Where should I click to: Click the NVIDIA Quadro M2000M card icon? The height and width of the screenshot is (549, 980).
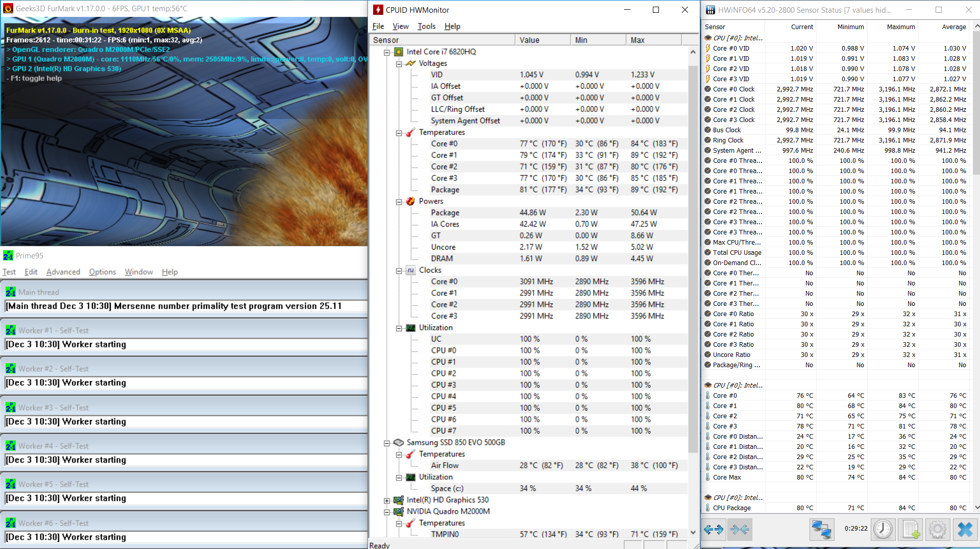pos(399,511)
